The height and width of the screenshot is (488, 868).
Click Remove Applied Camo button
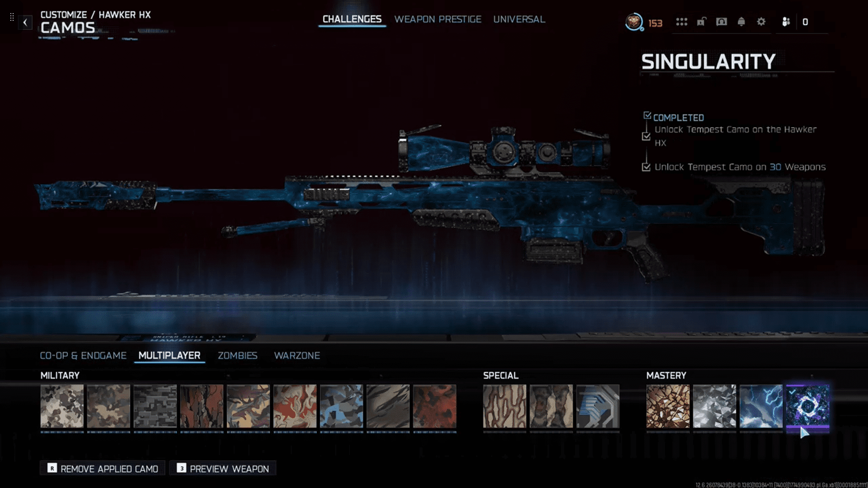tap(103, 469)
